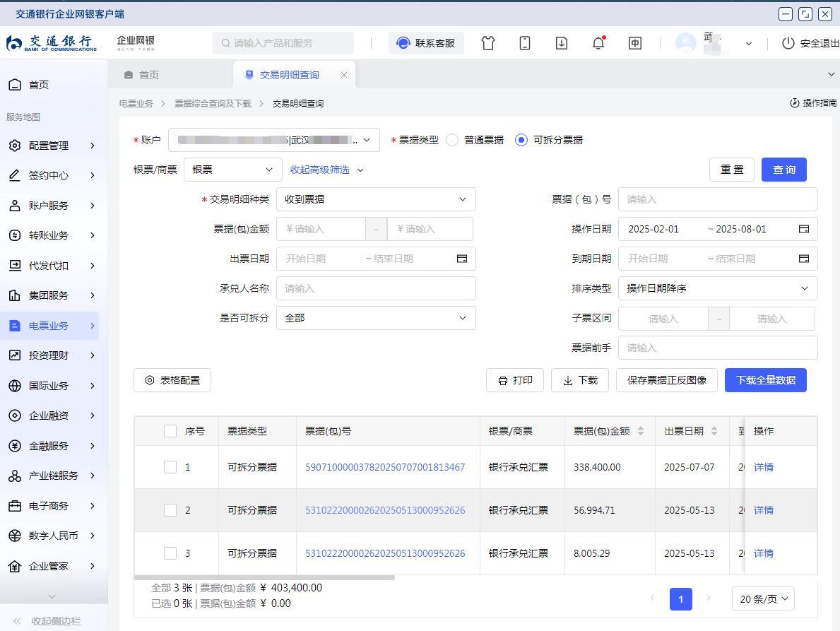
Task: Click 下载全量数据 button
Action: 766,380
